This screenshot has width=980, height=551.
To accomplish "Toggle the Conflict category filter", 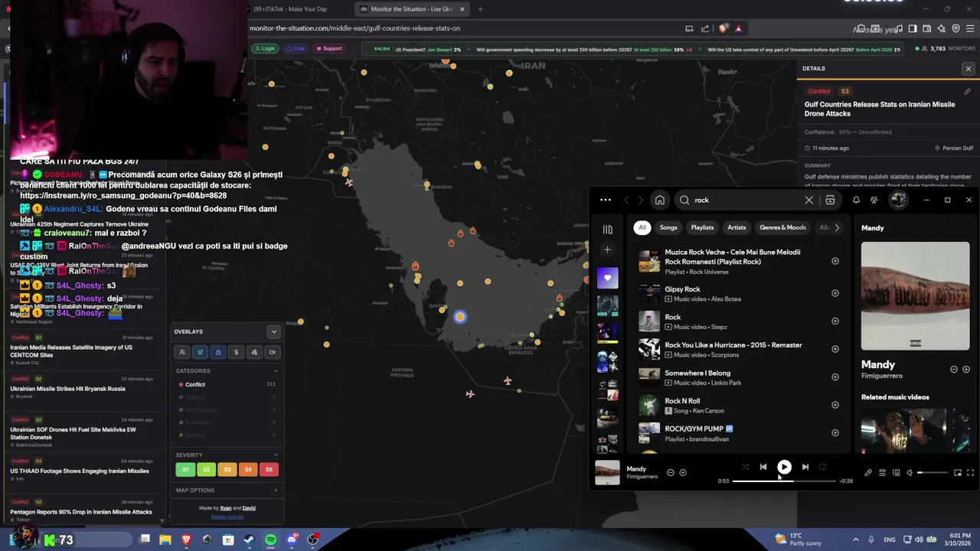I will [x=227, y=384].
